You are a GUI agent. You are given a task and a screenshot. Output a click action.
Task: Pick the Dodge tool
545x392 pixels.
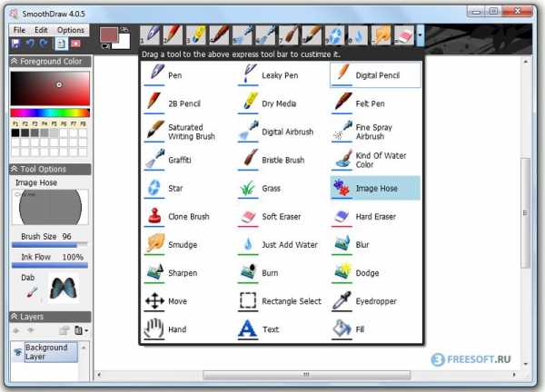[x=375, y=272]
